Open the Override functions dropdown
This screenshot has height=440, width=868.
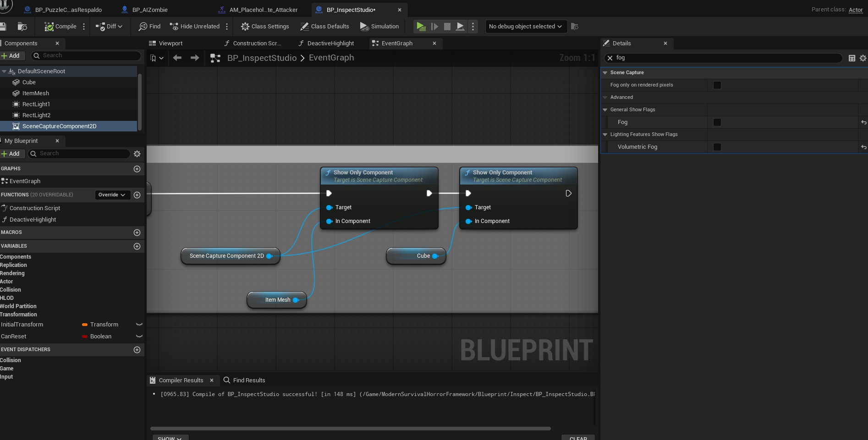pos(112,195)
